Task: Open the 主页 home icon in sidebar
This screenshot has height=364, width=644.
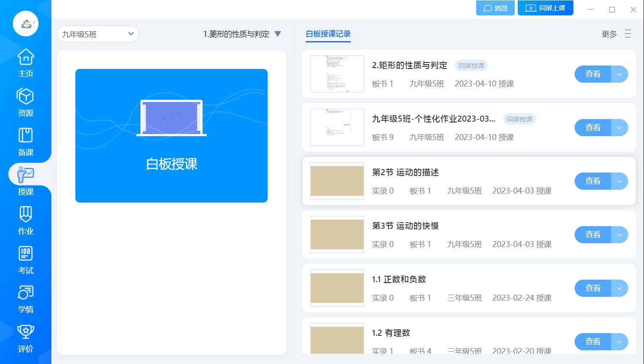Action: (x=26, y=63)
